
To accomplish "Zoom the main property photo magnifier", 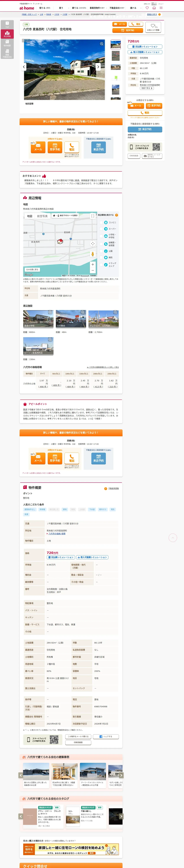I will click(x=102, y=44).
